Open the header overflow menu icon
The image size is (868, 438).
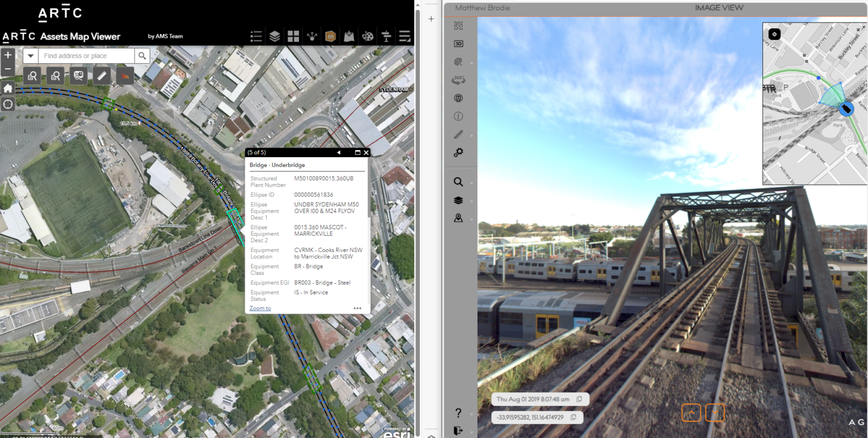coord(405,36)
